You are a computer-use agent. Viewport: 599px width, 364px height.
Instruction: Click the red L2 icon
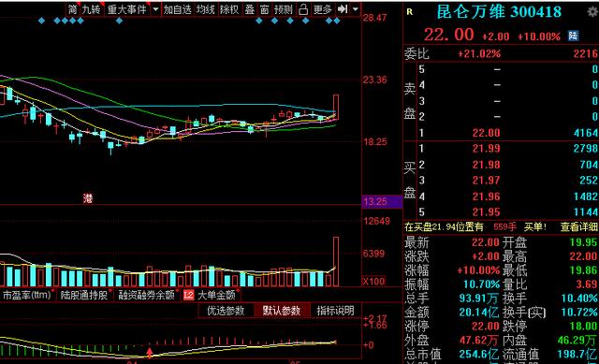coord(188,295)
